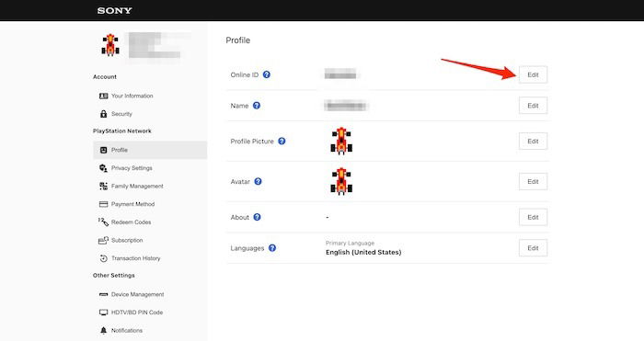The image size is (644, 341).
Task: Click the Your Information ID card icon
Action: [x=103, y=96]
